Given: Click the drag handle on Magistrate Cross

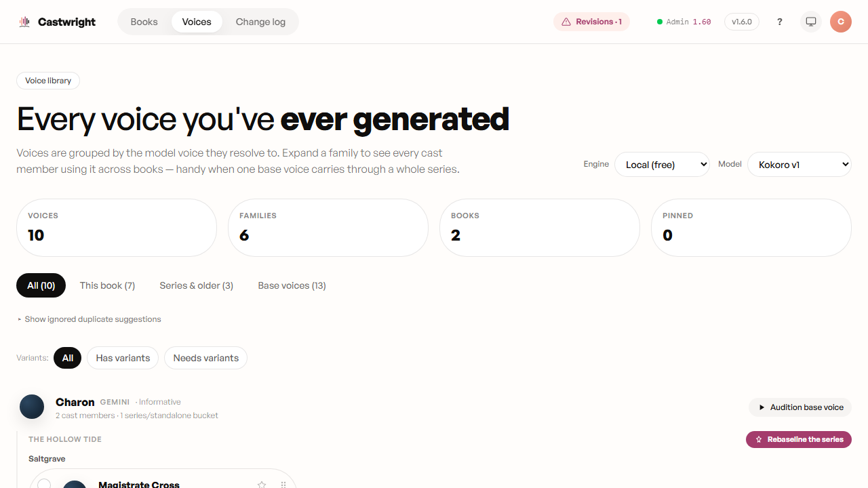Looking at the screenshot, I should click(283, 485).
